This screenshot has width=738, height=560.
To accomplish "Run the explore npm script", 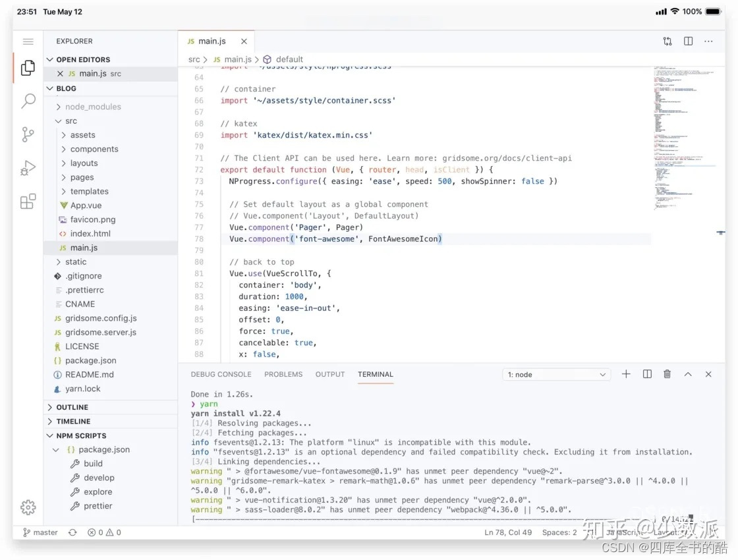I will (98, 491).
